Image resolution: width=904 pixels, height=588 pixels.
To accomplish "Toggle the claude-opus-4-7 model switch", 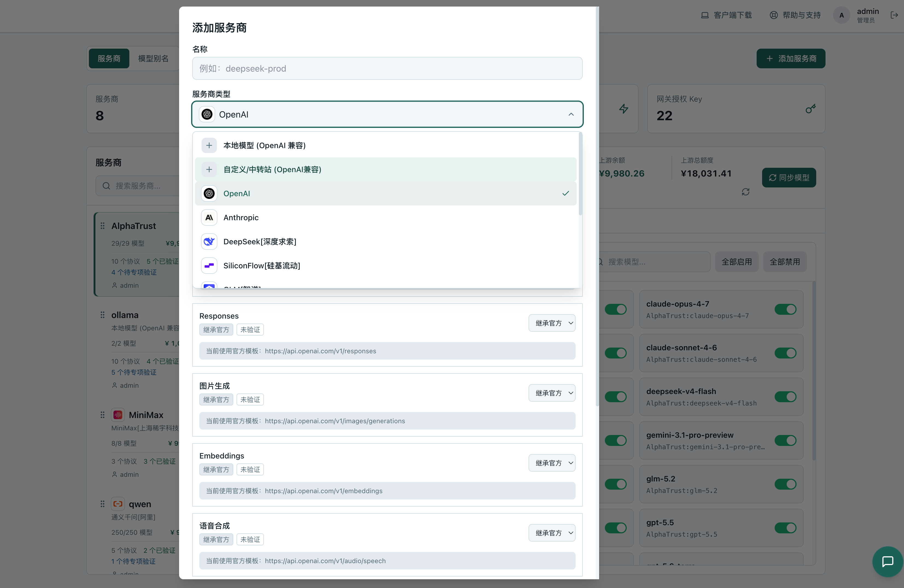I will click(x=786, y=309).
